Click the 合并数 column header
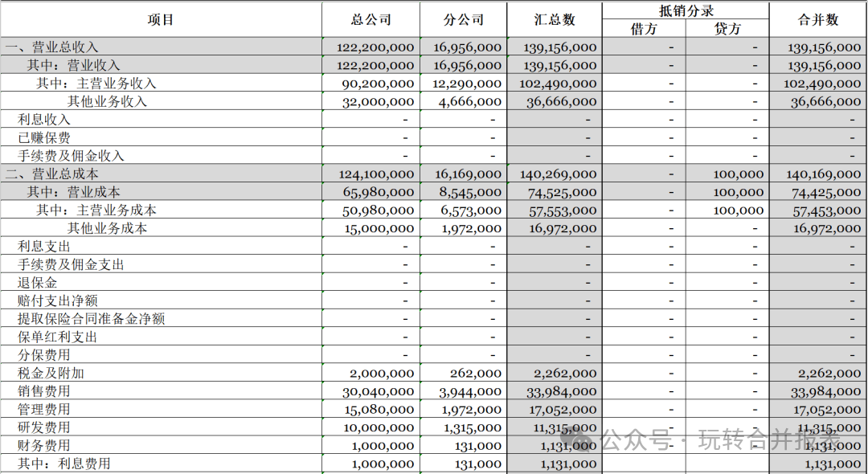 pos(818,19)
